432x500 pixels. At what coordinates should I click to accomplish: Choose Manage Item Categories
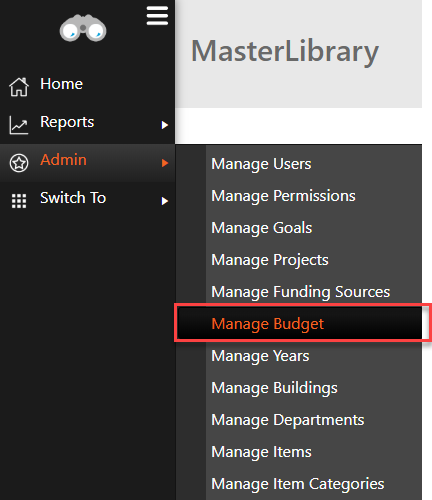pyautogui.click(x=299, y=484)
